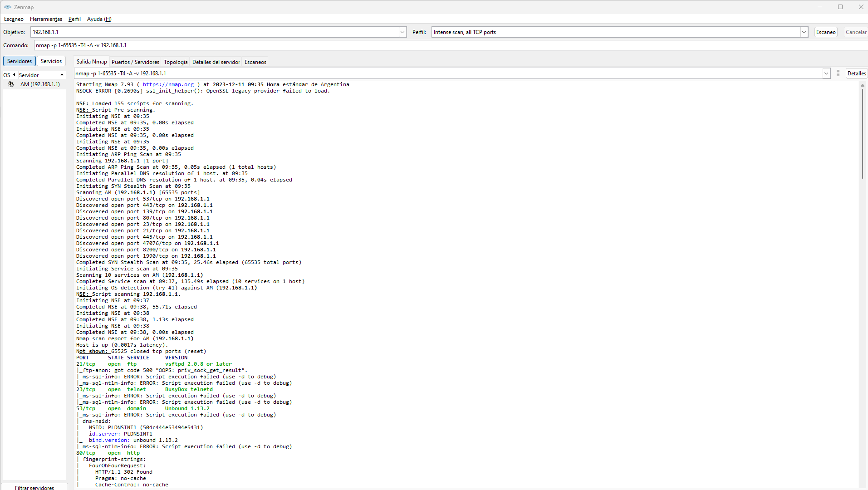
Task: Click the Comando command input field
Action: point(451,45)
